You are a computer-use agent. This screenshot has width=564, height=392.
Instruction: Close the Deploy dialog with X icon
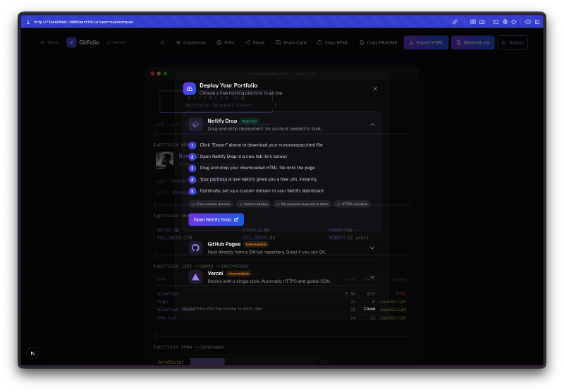tap(375, 89)
